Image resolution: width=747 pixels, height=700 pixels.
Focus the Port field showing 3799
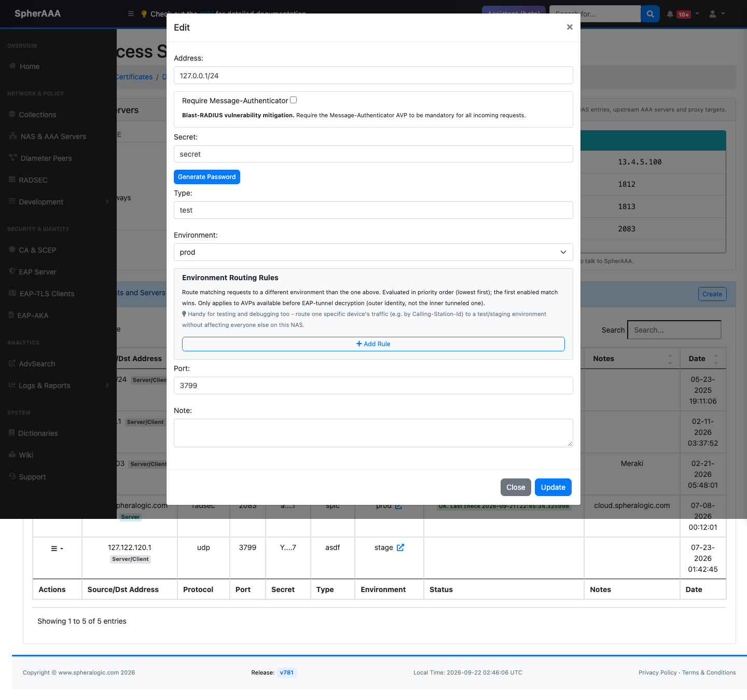[374, 386]
